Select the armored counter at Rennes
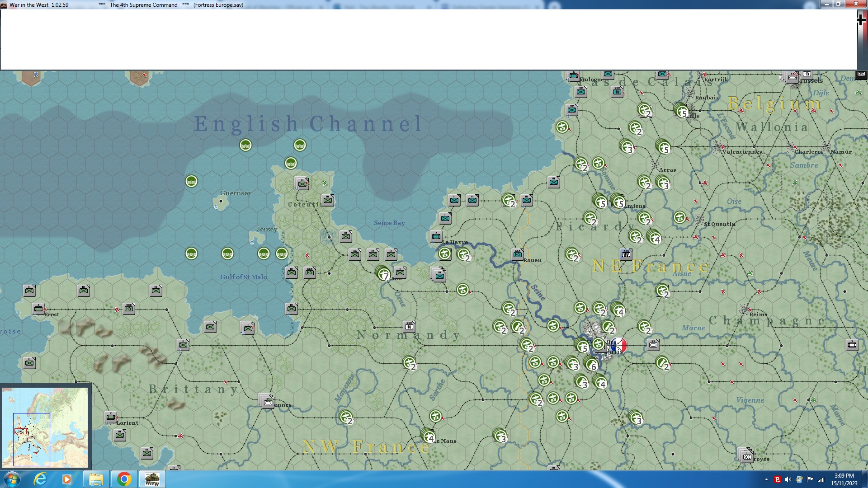The width and height of the screenshot is (868, 488). 267,401
